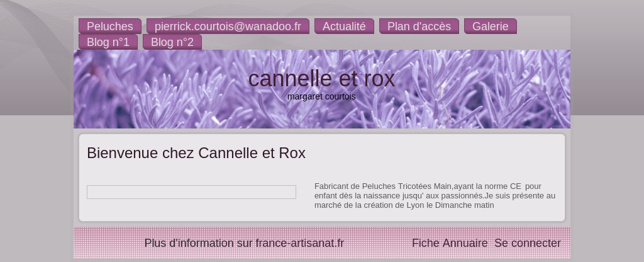Follow the Plus d'information sur france-artisanat.fr link

tap(244, 243)
